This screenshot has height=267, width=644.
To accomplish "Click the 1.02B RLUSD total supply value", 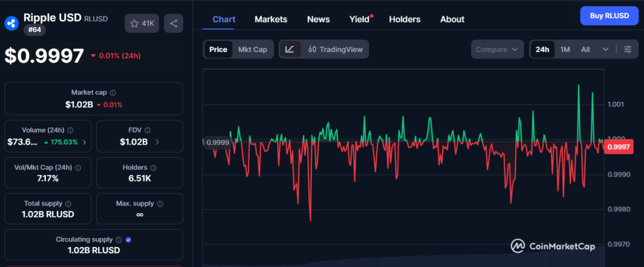I will [x=48, y=214].
